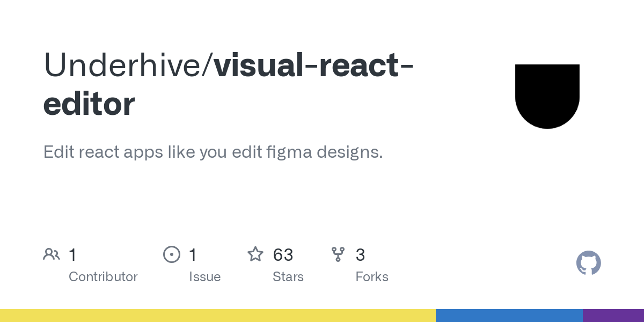
Task: Select the forks icon near Forks label
Action: [338, 254]
